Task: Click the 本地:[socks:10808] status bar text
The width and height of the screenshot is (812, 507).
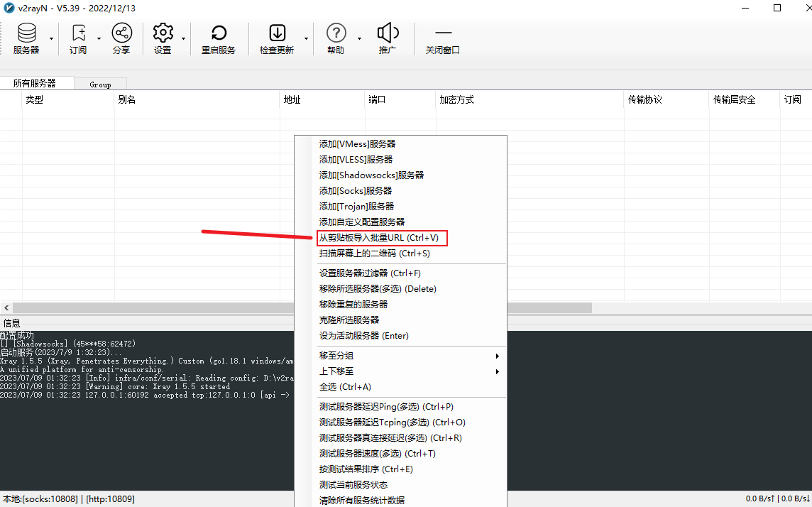Action: 39,499
